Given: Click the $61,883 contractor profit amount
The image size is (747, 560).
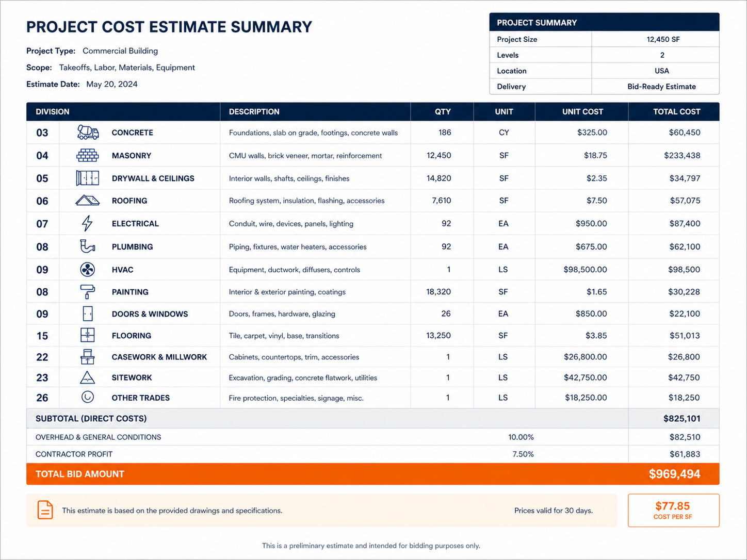Looking at the screenshot, I should [685, 454].
